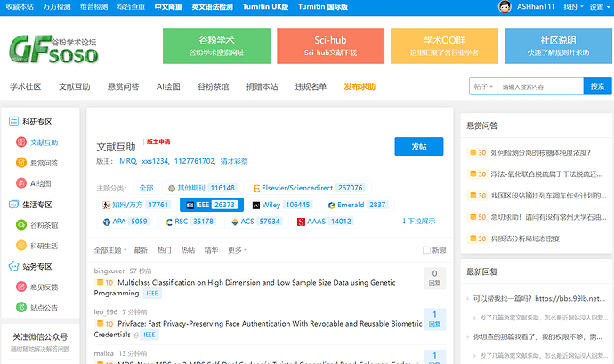Filter posts by 热门
The height and width of the screenshot is (364, 614).
pos(164,250)
